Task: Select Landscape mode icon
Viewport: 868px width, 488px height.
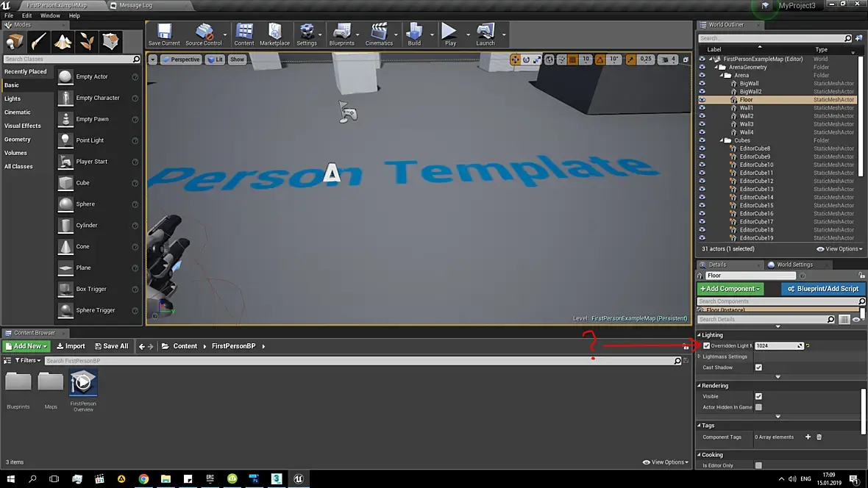Action: coord(63,41)
